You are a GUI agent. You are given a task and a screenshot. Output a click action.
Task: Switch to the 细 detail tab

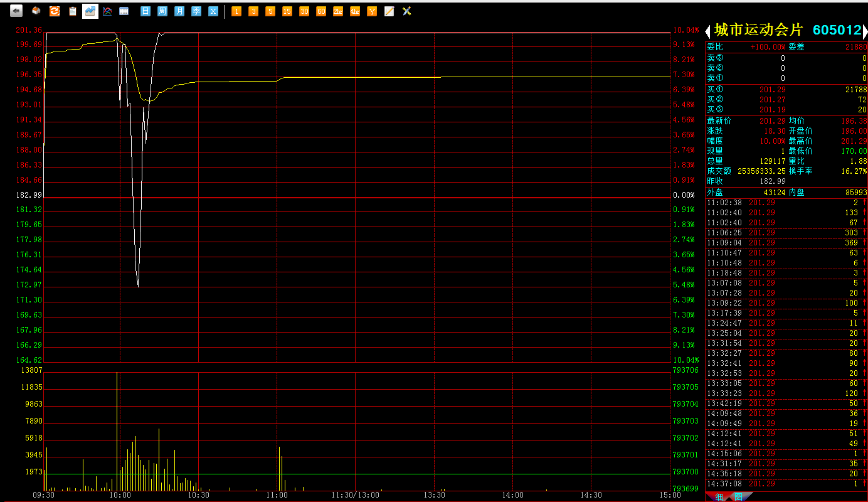click(x=718, y=497)
